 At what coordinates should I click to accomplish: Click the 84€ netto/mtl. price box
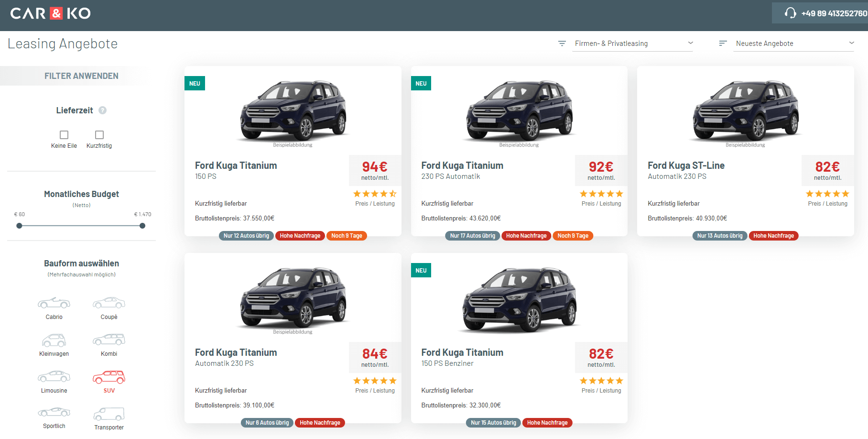pos(375,357)
